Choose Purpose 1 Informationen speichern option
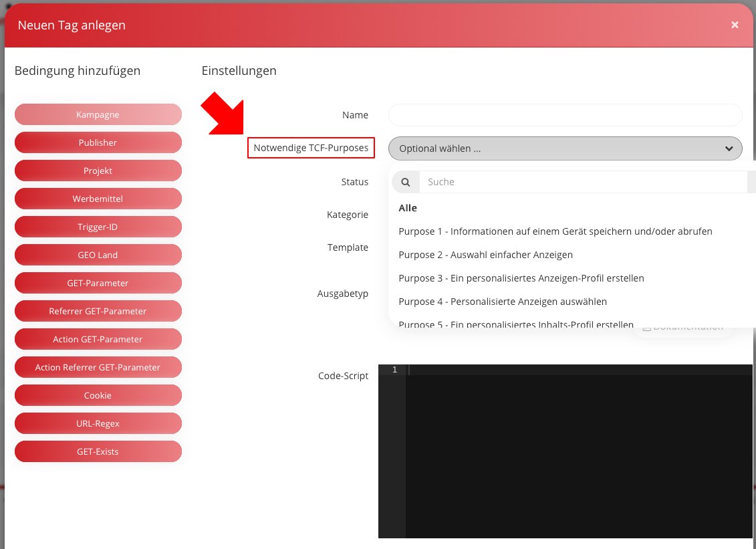The width and height of the screenshot is (756, 549). point(555,231)
